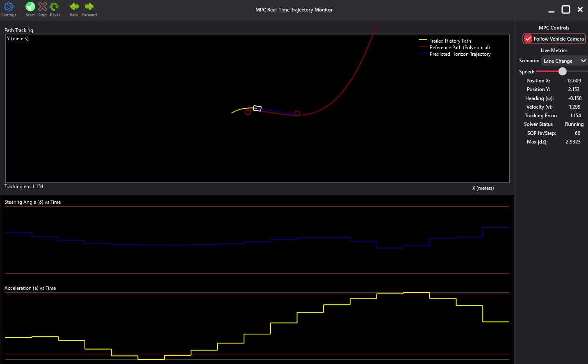Select the Tracking Error value 1.154 in metrics
Screen dimensions: 588x364
[576, 116]
